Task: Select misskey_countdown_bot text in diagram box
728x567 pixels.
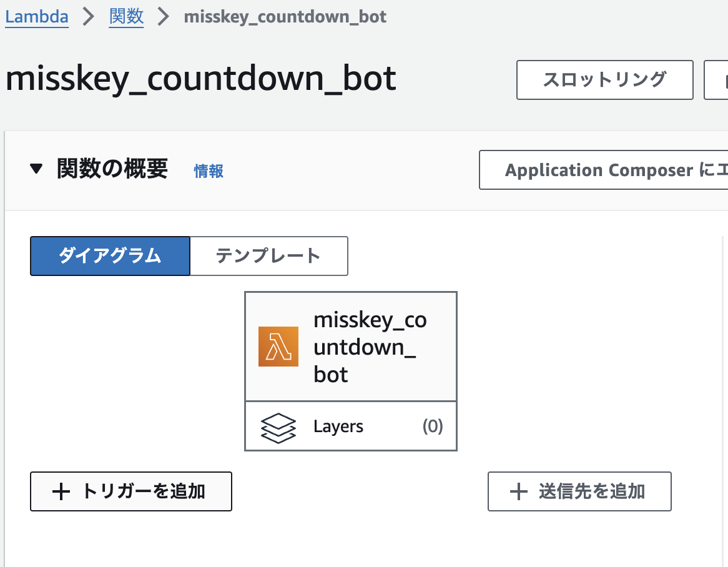Action: point(370,347)
